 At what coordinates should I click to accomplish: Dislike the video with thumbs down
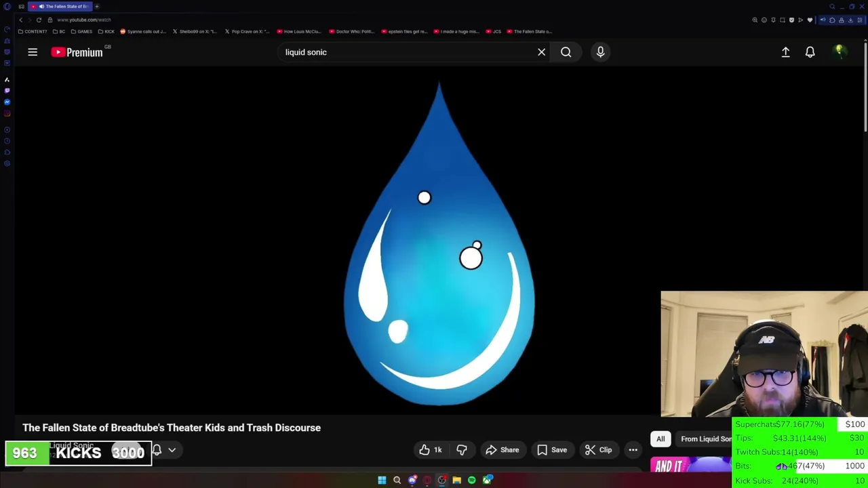(462, 450)
